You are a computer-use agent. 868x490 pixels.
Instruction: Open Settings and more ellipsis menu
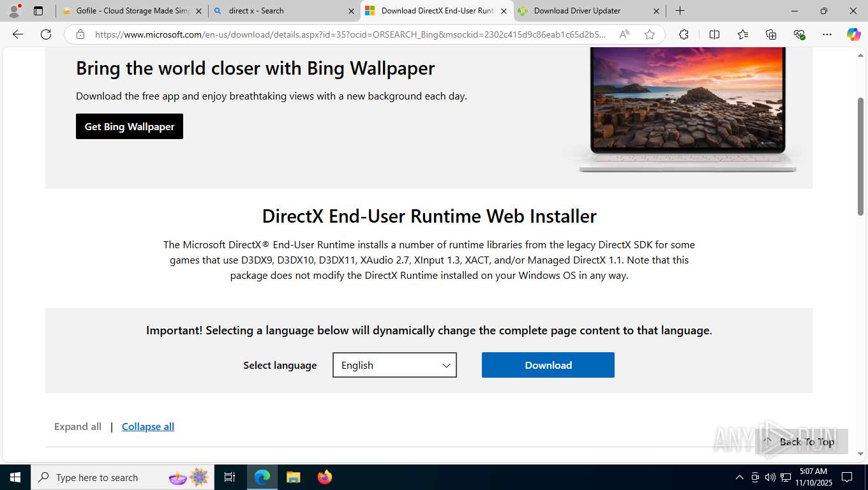[x=827, y=34]
